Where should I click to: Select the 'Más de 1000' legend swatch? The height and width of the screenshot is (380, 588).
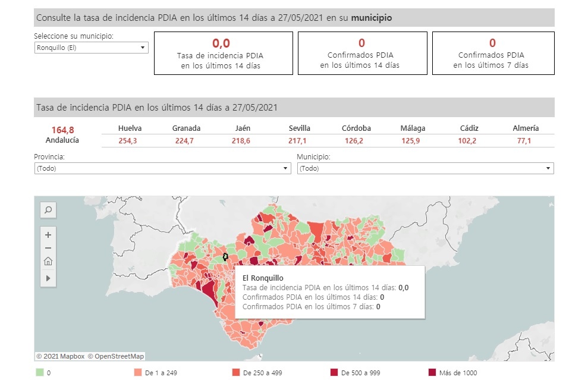pos(432,373)
